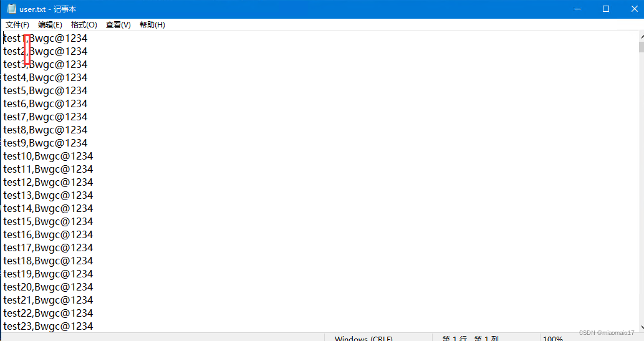Place cursor in line test18,Bwgc@1234
The width and height of the screenshot is (644, 341).
point(48,261)
